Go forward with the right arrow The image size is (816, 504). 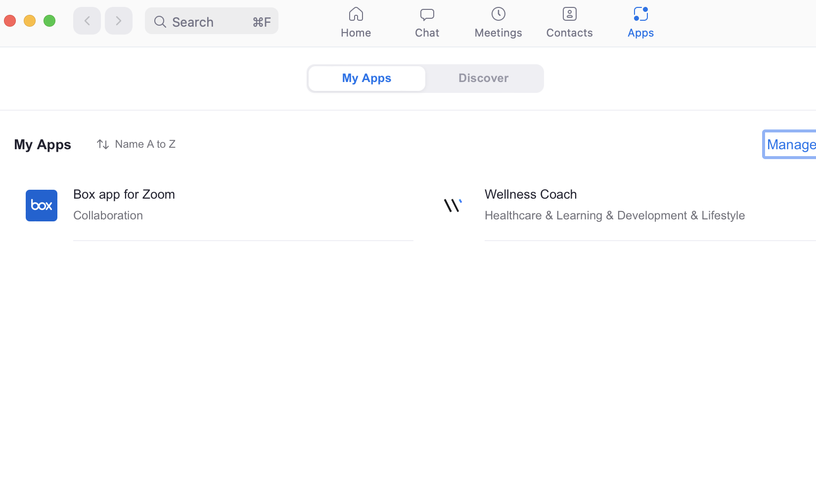click(119, 21)
